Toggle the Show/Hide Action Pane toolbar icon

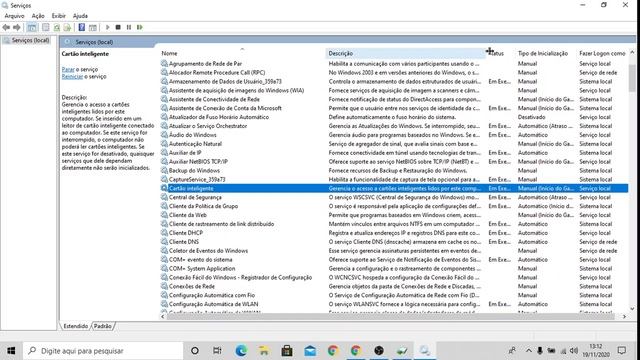(93, 27)
